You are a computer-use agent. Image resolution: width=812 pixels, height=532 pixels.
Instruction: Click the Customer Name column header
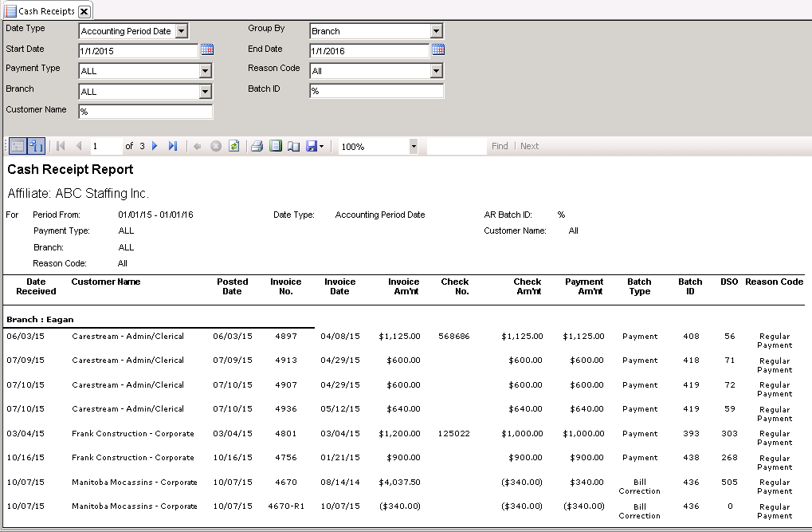(x=106, y=282)
